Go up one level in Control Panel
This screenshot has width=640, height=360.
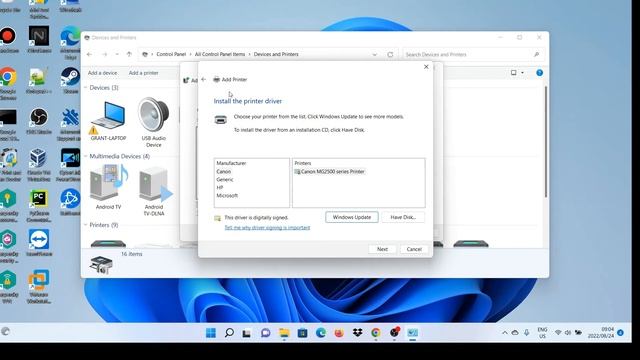(x=129, y=54)
